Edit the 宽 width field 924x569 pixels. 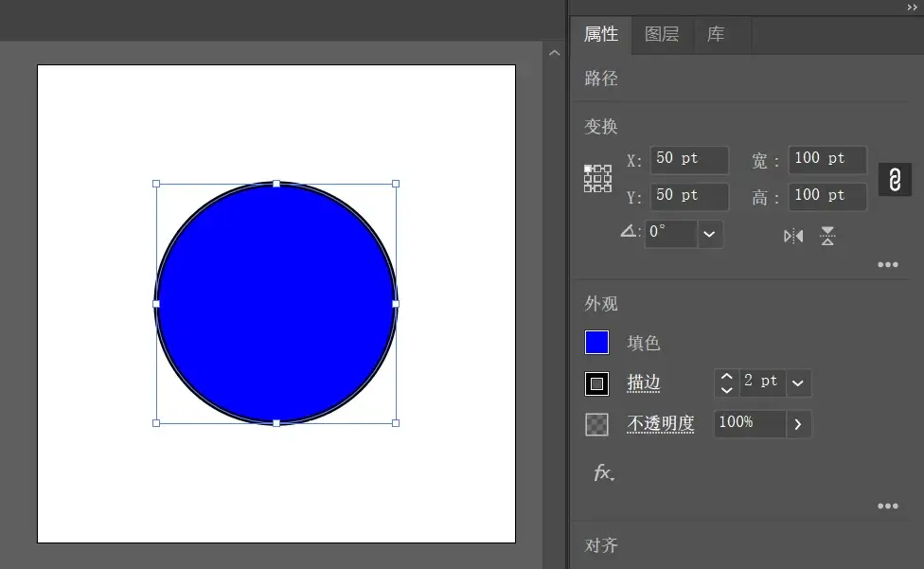(827, 160)
